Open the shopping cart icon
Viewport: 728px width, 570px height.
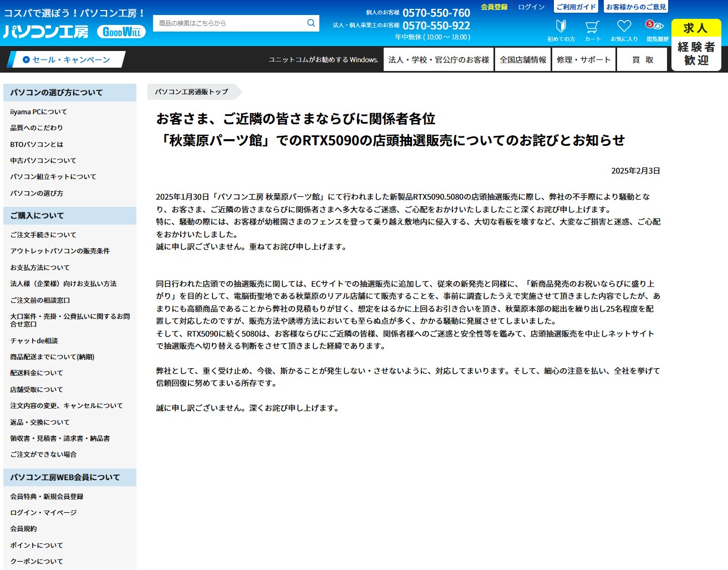[592, 27]
